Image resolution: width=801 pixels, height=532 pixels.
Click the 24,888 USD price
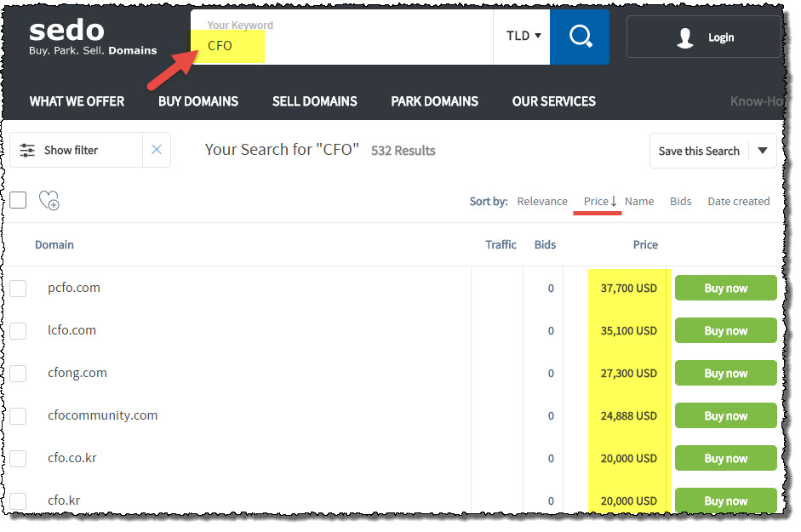(629, 416)
